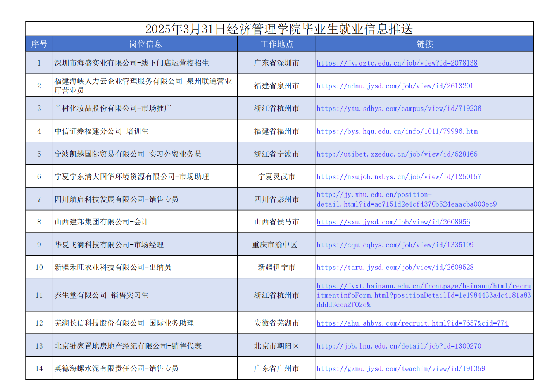Click the ytu.sdbys.com campus link
The image size is (557, 392).
[399, 109]
